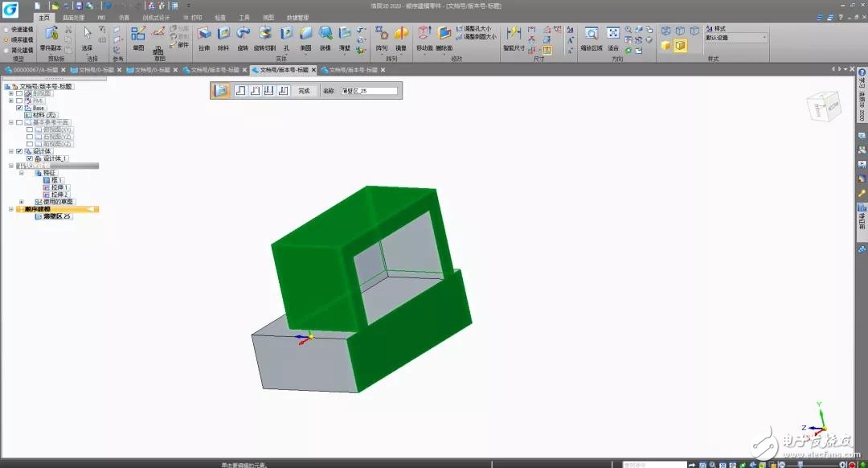The image size is (868, 468).
Task: Select 拉伸 2 feature in tree
Action: [x=59, y=195]
